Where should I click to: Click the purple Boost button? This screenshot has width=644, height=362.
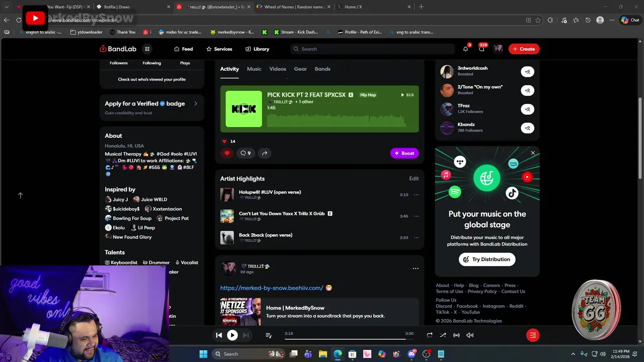pyautogui.click(x=405, y=153)
